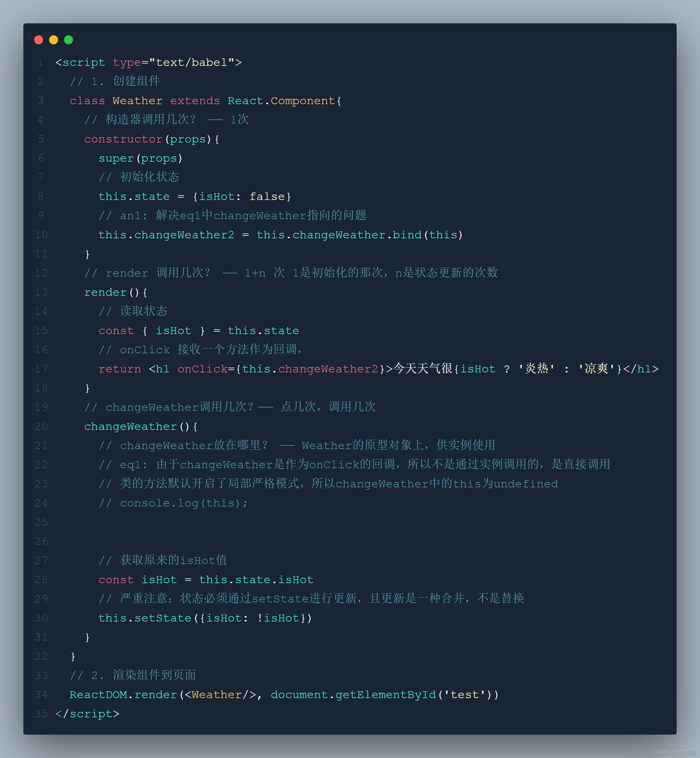The width and height of the screenshot is (700, 758).
Task: Click comment 'an1: 解决eq1中changeWeather指向的问题'
Action: [243, 215]
